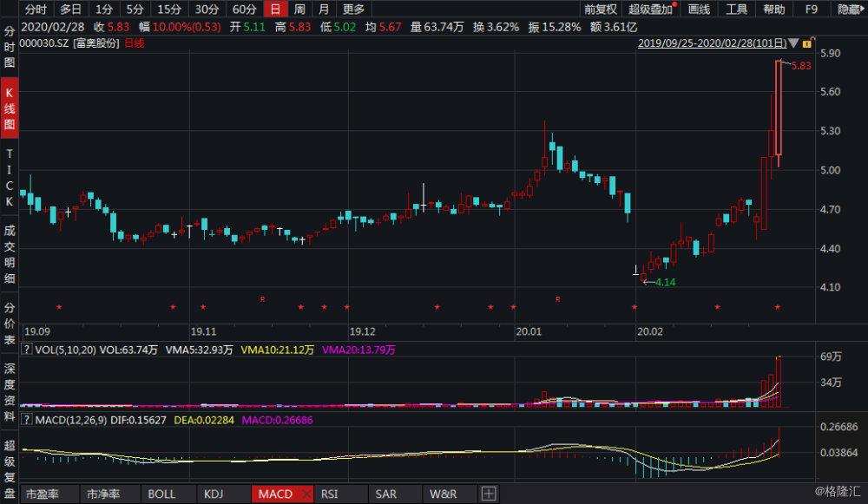This screenshot has width=868, height=504.
Task: Open the 帮助 help menu
Action: point(774,9)
